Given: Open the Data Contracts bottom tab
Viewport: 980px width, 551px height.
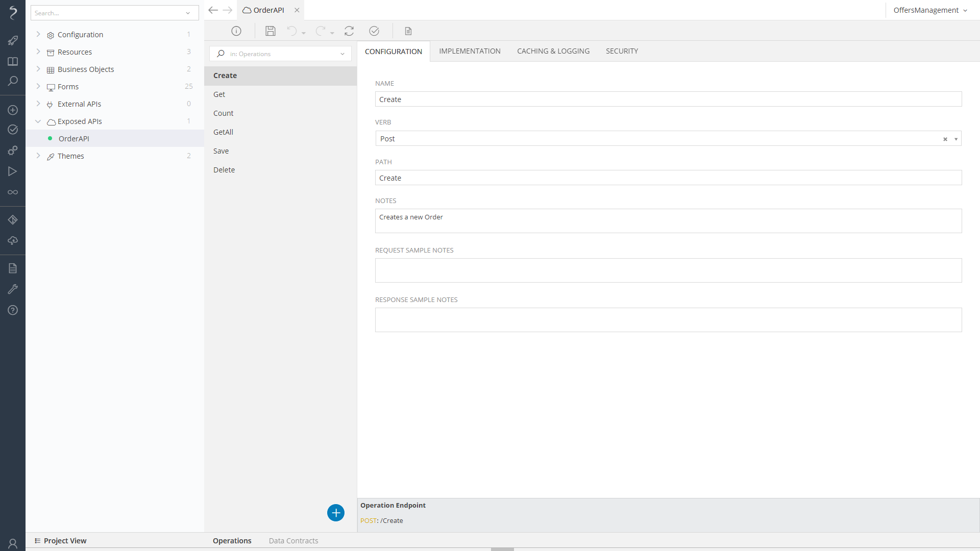Looking at the screenshot, I should [293, 541].
